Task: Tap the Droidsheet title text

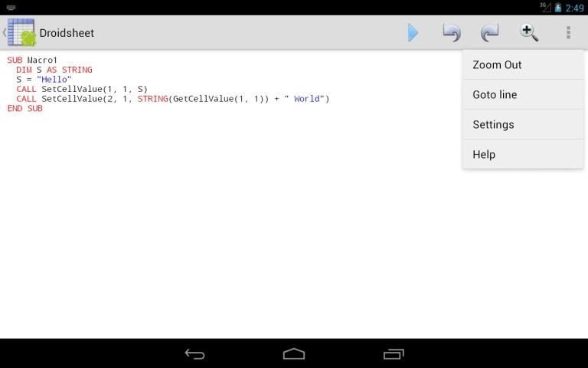Action: point(67,34)
